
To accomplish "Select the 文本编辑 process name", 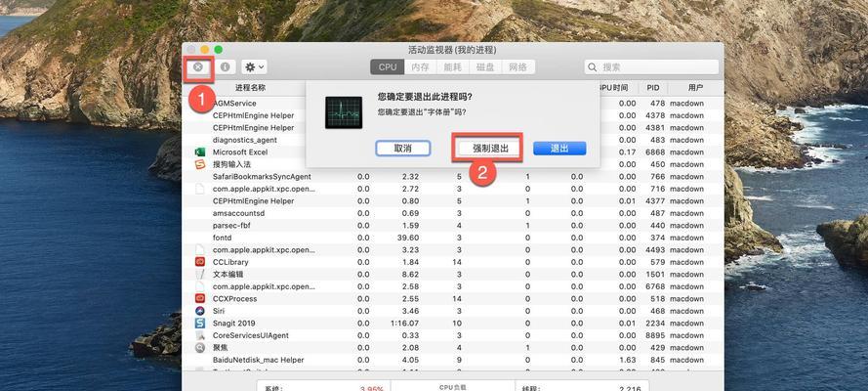I will point(228,274).
